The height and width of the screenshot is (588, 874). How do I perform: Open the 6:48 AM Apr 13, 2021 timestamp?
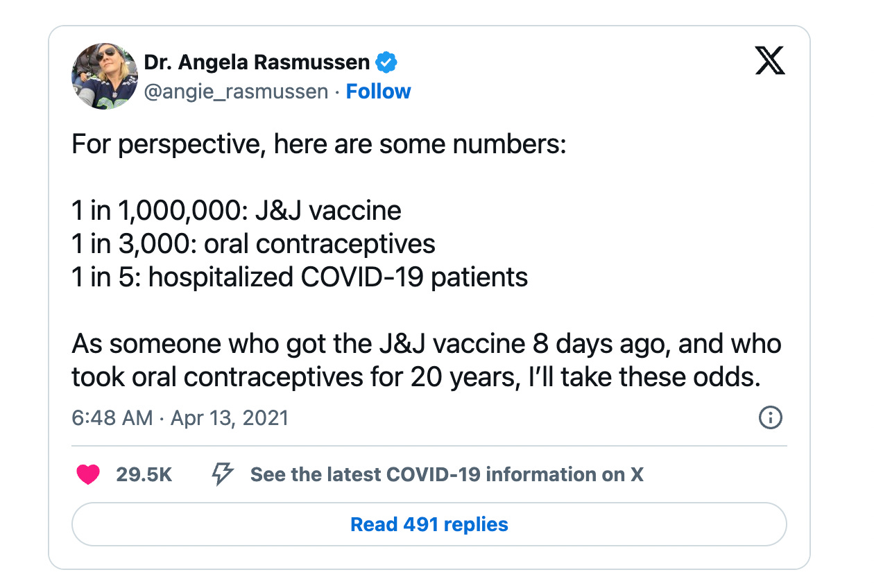(180, 418)
